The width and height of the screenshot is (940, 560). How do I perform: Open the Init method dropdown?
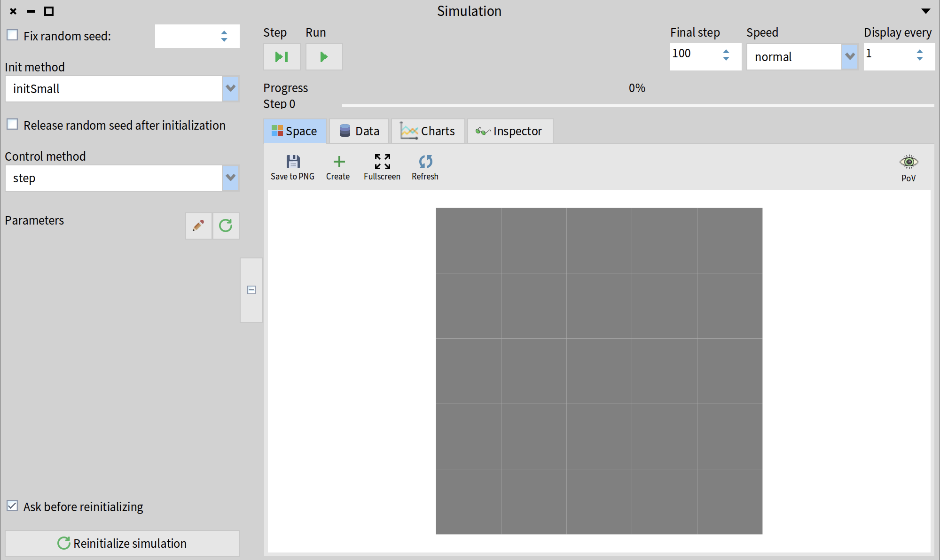pos(230,88)
